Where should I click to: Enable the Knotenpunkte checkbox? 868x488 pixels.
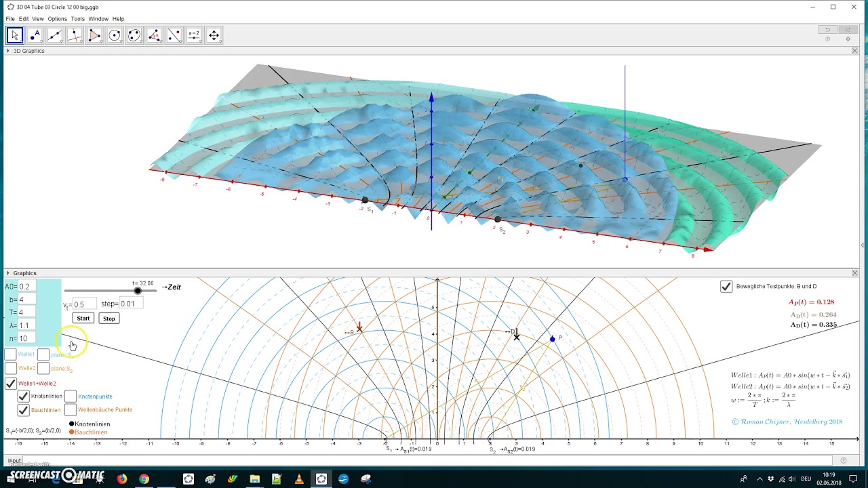tap(71, 396)
